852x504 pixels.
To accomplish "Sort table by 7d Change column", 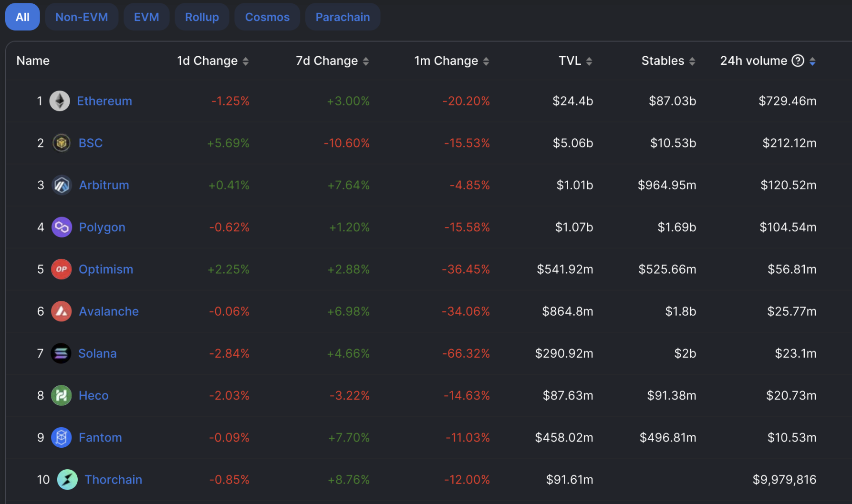I will [366, 61].
